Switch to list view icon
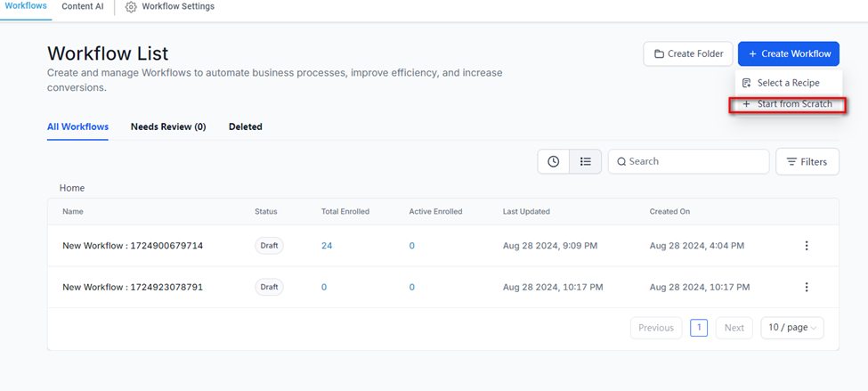Viewport: 868px width, 391px height. (x=585, y=161)
